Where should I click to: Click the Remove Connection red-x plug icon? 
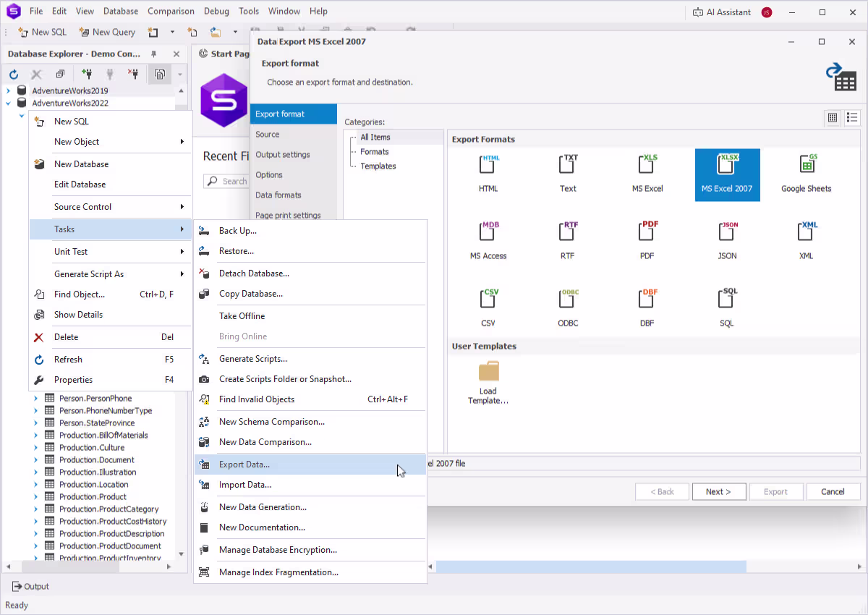click(133, 74)
